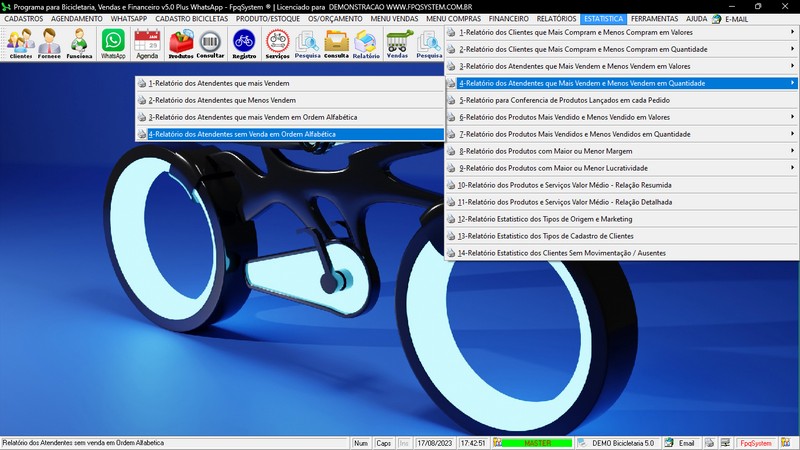The height and width of the screenshot is (450, 800).
Task: Open the Registro bicycle icon
Action: point(244,44)
